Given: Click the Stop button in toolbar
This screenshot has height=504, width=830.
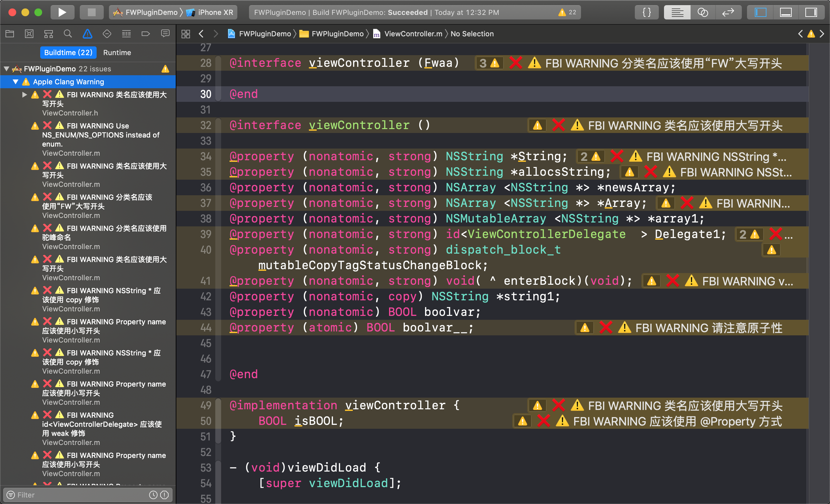Looking at the screenshot, I should tap(91, 12).
